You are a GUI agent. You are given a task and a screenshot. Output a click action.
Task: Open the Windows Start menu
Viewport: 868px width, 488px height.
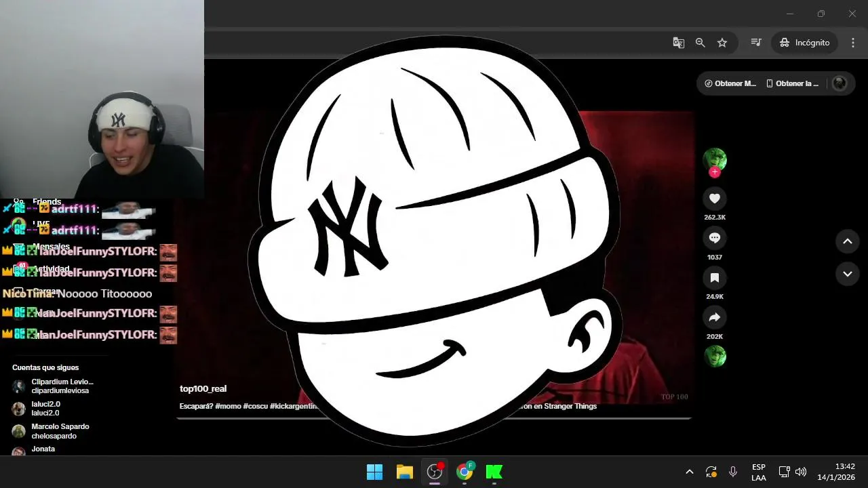[374, 472]
